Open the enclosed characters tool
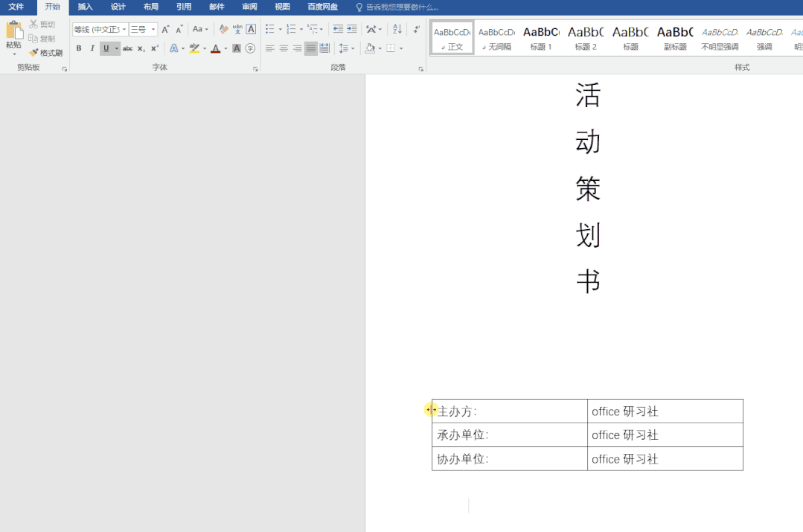The width and height of the screenshot is (803, 532). (250, 48)
